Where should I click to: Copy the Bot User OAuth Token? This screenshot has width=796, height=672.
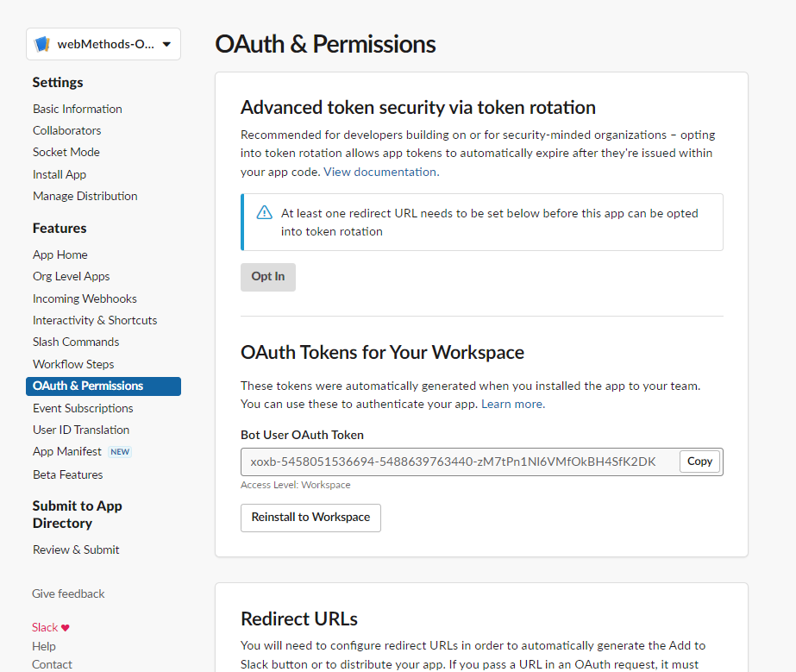(x=699, y=462)
